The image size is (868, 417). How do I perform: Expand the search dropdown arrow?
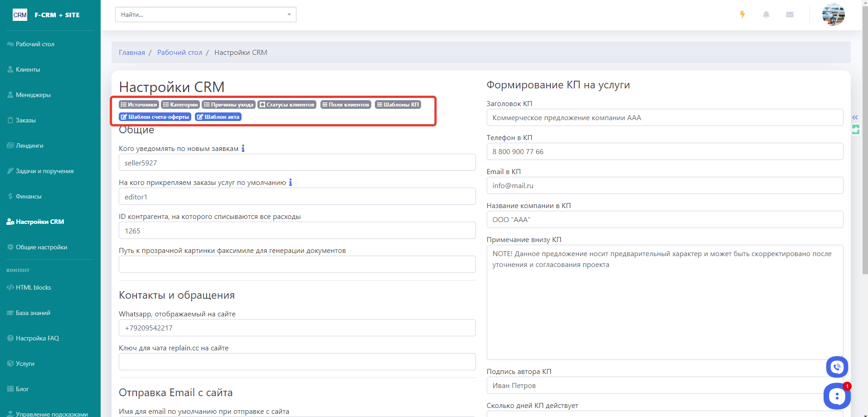(x=289, y=15)
